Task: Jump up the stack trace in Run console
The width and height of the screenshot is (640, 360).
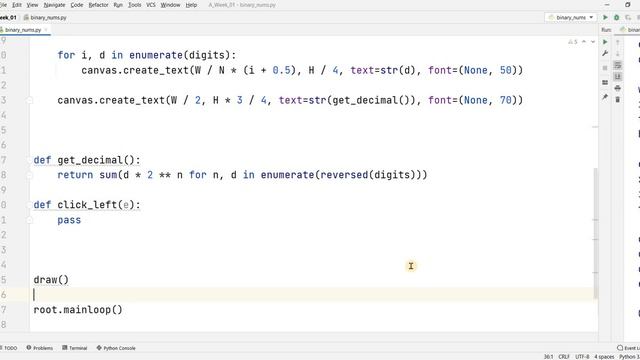Action: point(618,42)
